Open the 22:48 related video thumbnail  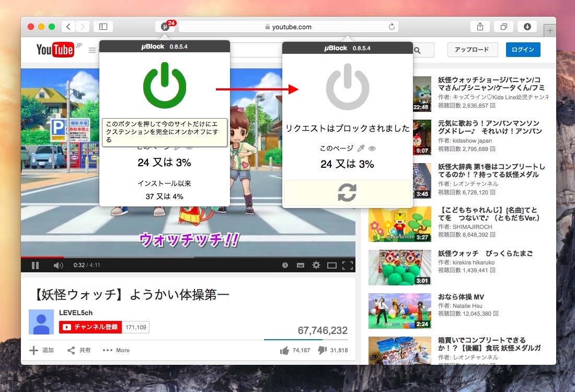tap(422, 94)
